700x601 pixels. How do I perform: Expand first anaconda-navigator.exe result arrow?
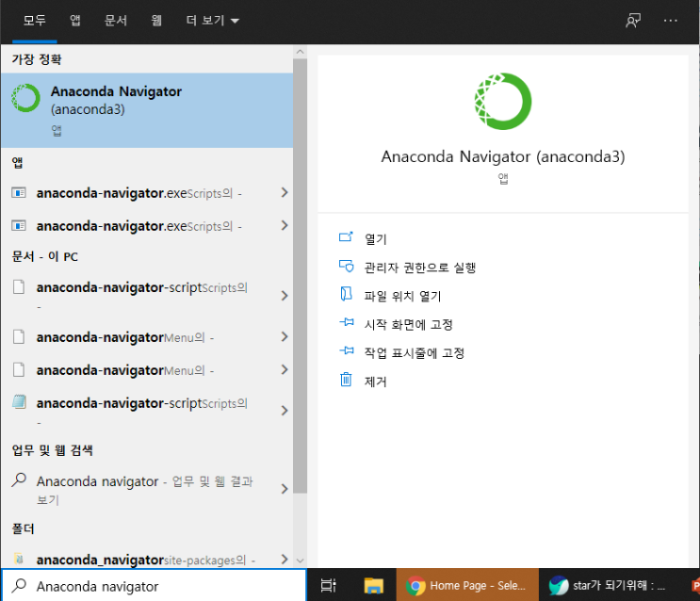[285, 192]
